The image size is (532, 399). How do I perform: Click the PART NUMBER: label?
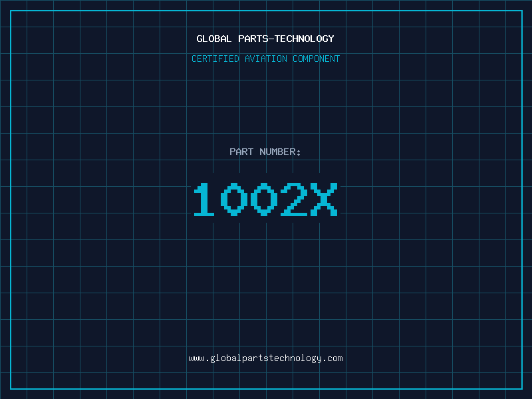click(x=265, y=152)
